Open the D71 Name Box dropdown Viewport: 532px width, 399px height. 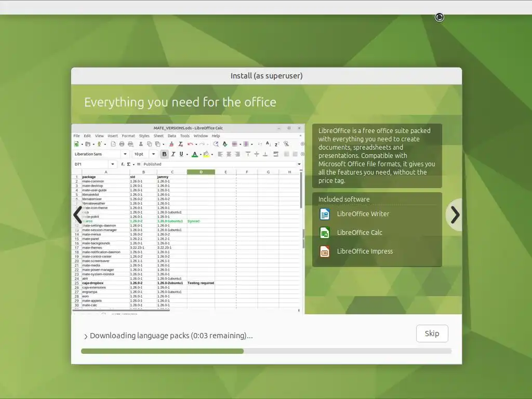point(113,164)
